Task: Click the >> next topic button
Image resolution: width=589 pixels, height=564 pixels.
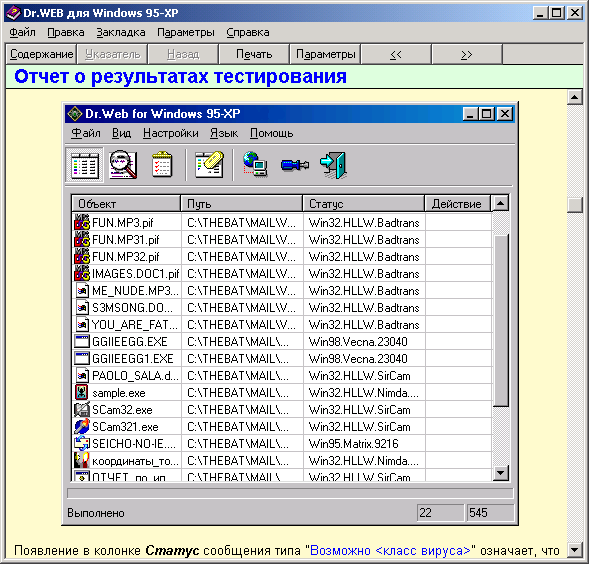Action: click(467, 54)
